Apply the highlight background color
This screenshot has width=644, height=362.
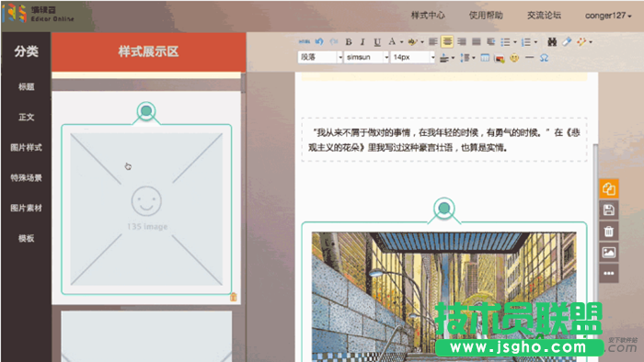(x=412, y=42)
